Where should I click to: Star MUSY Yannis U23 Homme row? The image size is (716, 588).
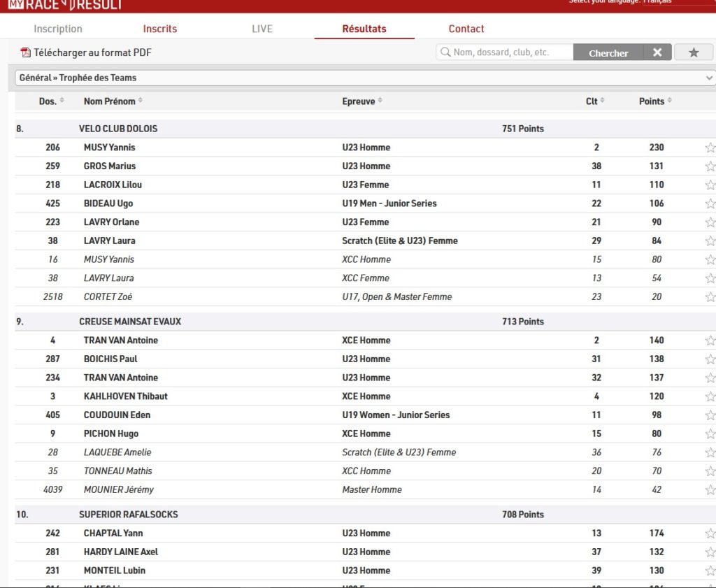[710, 148]
